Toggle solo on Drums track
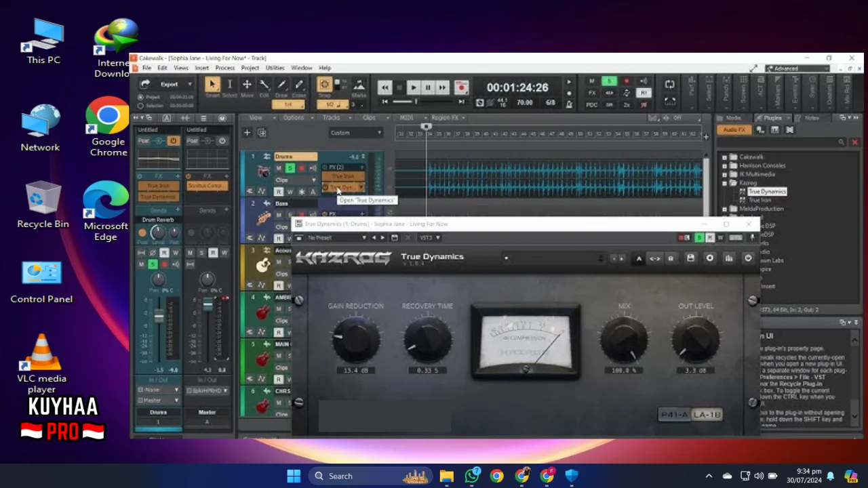Viewport: 868px width, 488px height. point(290,168)
